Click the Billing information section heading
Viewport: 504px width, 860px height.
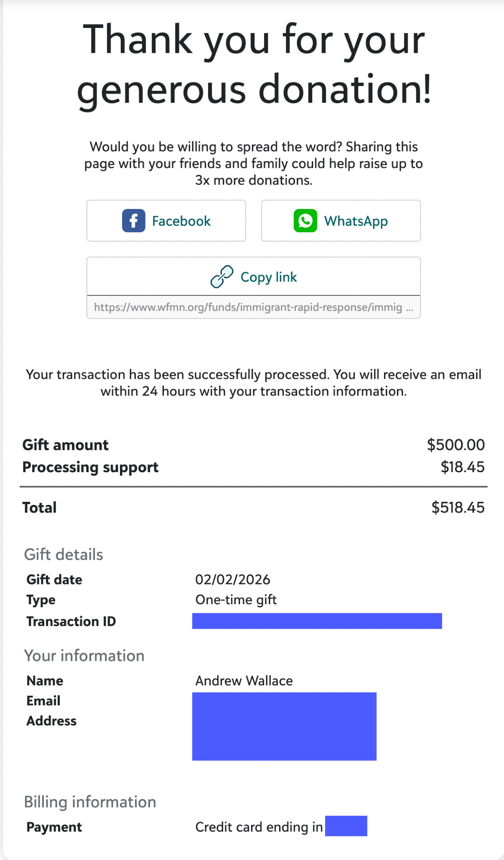(x=90, y=802)
